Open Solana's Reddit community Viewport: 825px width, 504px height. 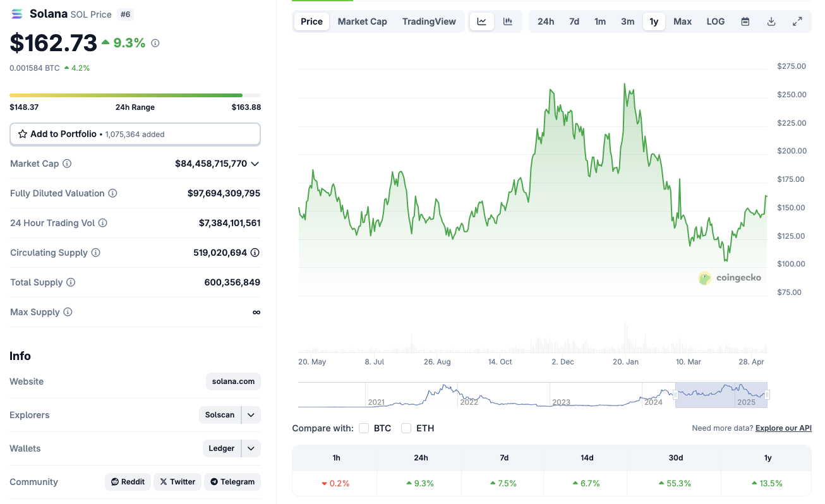point(128,481)
